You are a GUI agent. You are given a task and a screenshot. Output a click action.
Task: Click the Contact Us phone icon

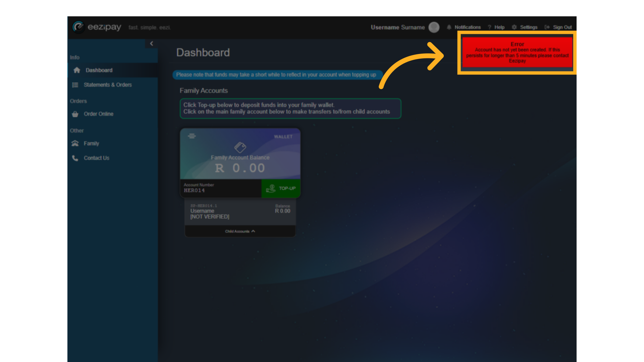[75, 158]
